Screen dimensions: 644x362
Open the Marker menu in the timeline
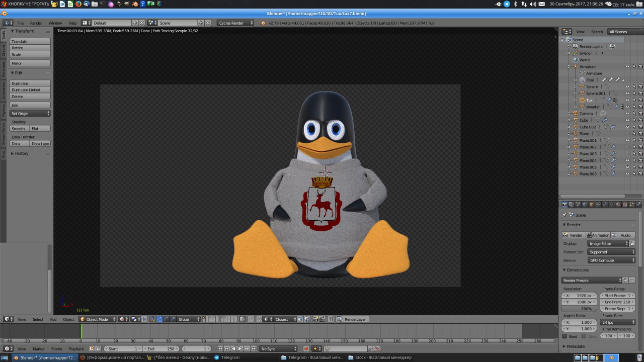[x=39, y=348]
